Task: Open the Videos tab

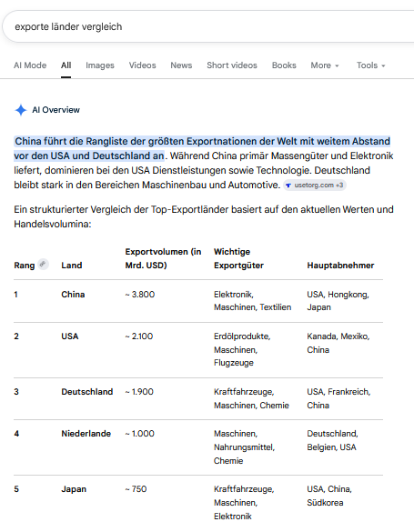Action: coord(142,65)
